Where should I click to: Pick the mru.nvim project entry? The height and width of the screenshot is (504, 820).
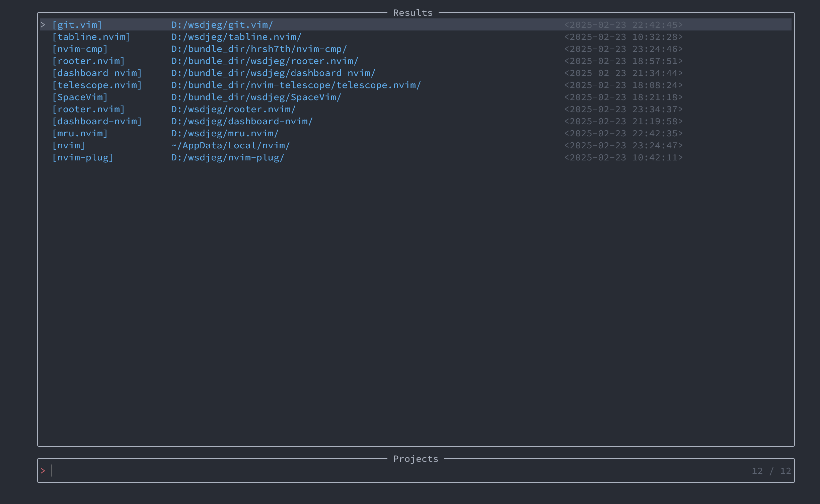tap(80, 133)
